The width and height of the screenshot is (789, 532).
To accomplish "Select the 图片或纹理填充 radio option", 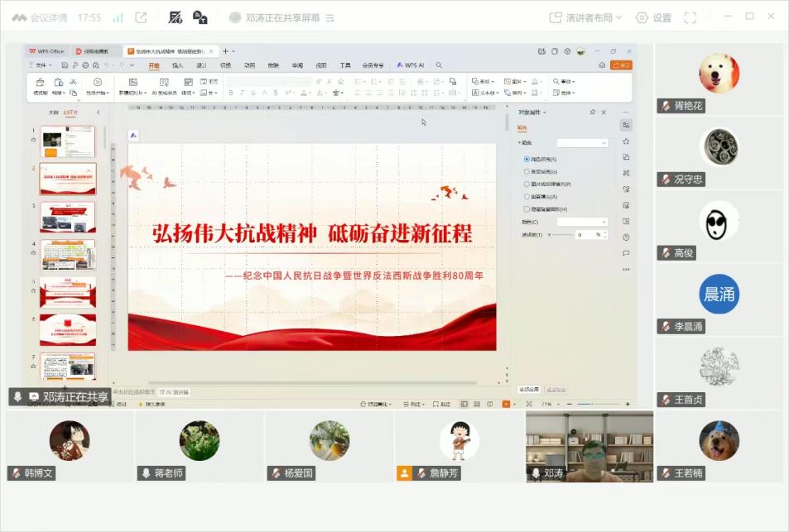I will pos(527,184).
